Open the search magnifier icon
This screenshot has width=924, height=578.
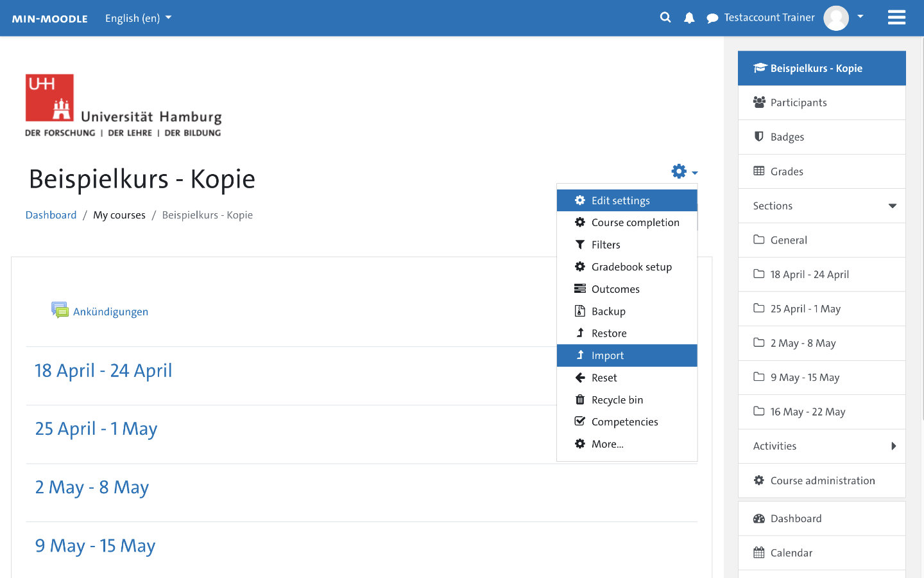tap(665, 17)
